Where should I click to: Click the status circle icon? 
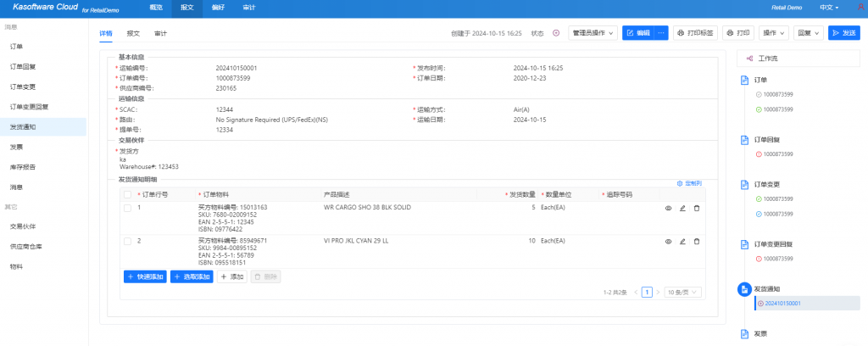[556, 33]
